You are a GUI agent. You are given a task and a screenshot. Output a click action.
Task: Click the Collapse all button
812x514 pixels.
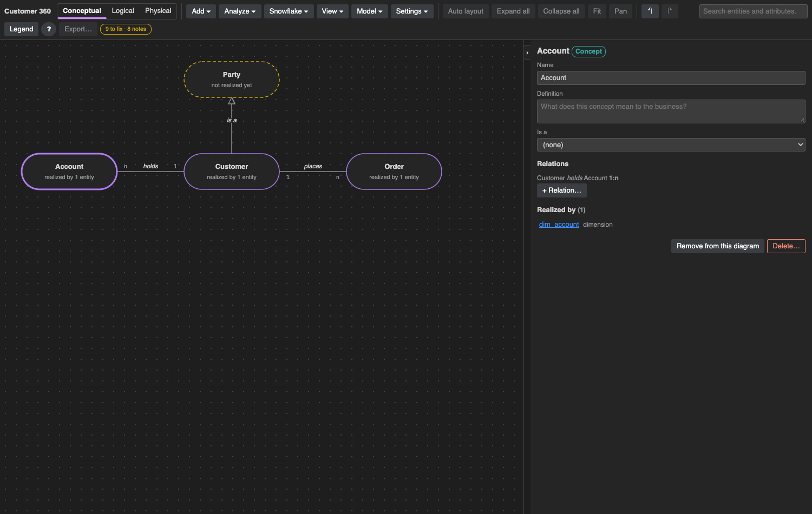[x=561, y=11]
